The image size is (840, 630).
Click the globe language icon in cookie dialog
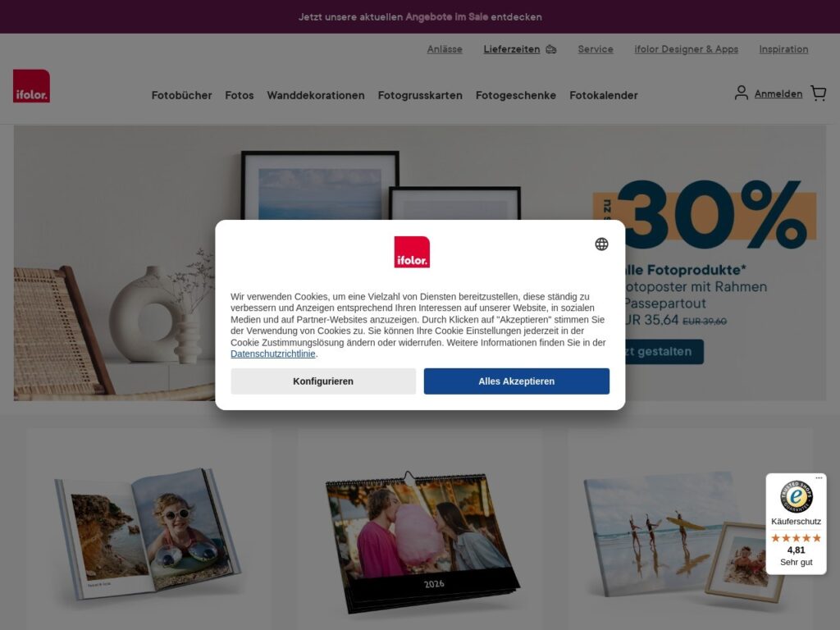(x=601, y=244)
